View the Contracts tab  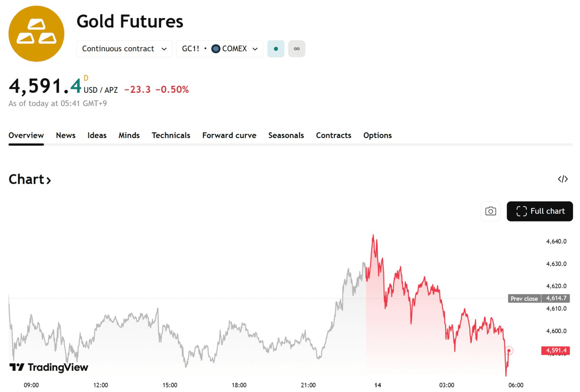[333, 135]
